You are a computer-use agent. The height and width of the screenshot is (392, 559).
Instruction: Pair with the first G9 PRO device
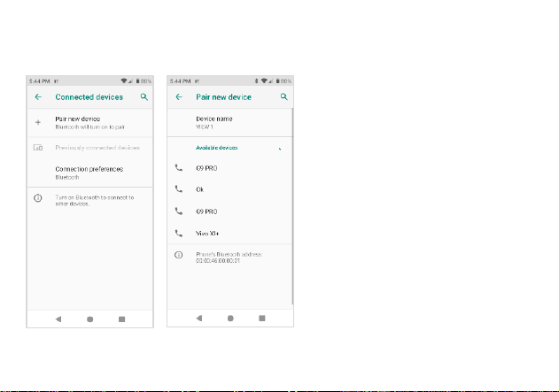pyautogui.click(x=230, y=168)
